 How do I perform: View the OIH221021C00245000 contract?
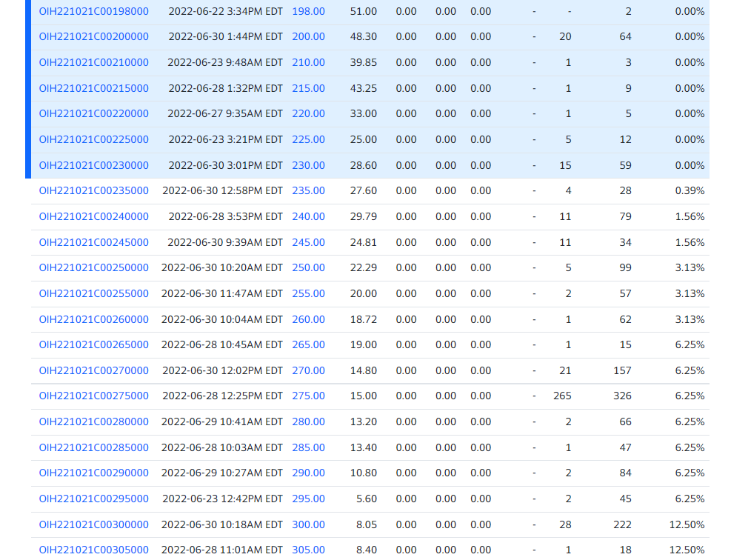coord(94,242)
